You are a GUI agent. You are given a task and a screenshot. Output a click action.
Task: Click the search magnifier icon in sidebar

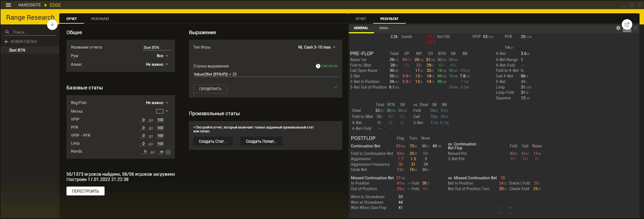pyautogui.click(x=7, y=32)
